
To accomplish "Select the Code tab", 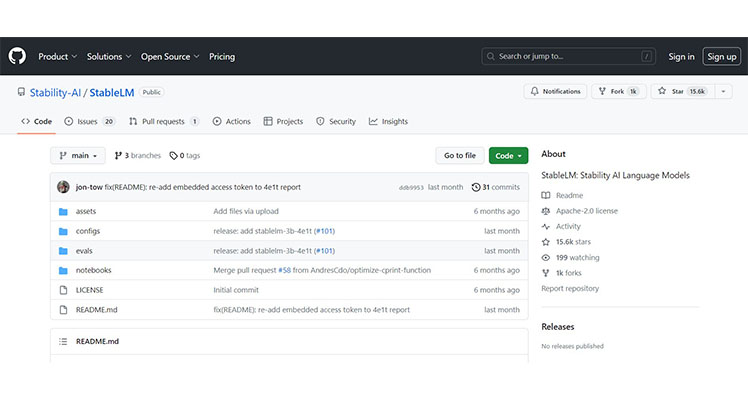I will [x=36, y=122].
